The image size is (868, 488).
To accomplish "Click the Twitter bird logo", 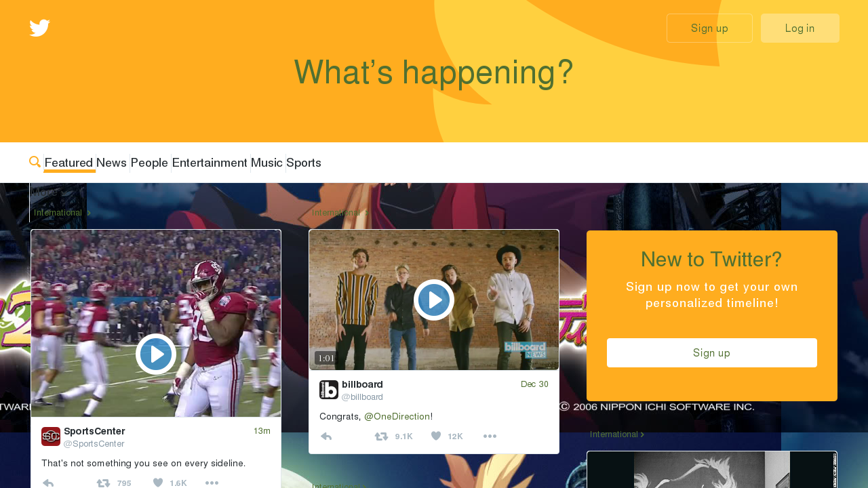I will (x=39, y=28).
